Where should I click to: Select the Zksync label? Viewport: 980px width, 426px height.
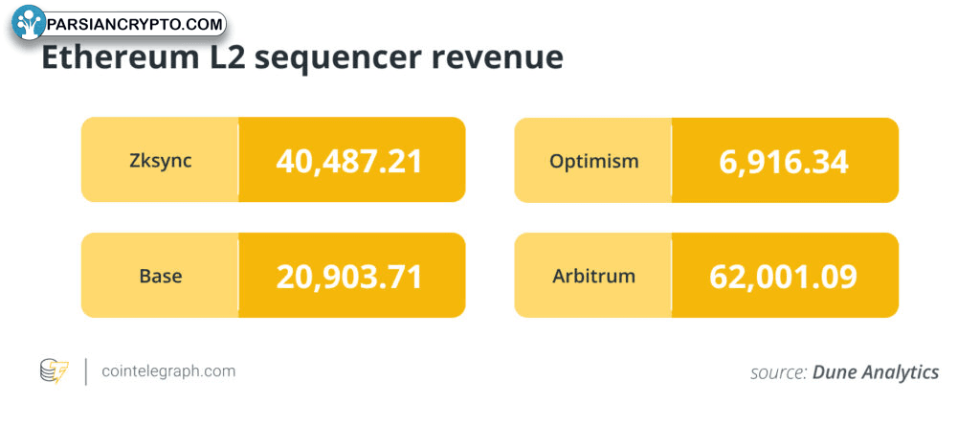click(x=161, y=161)
